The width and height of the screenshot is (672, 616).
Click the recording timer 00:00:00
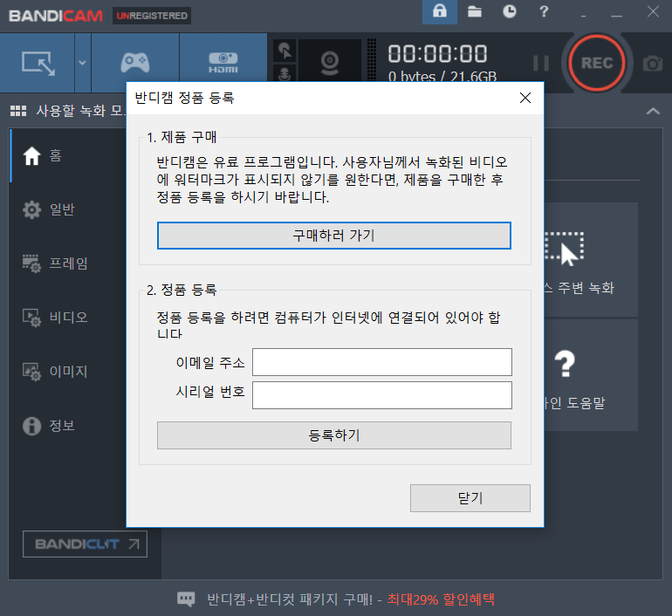(x=437, y=53)
